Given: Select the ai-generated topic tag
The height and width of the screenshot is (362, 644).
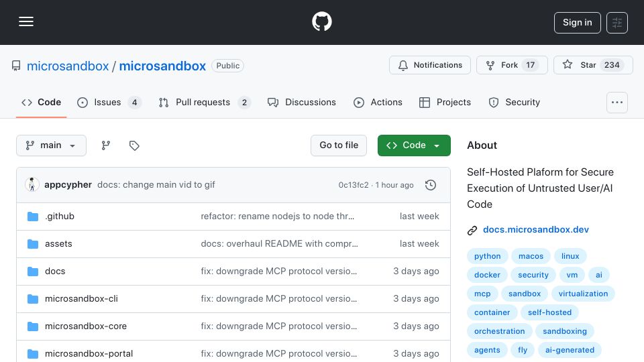Looking at the screenshot, I should click(x=570, y=351).
